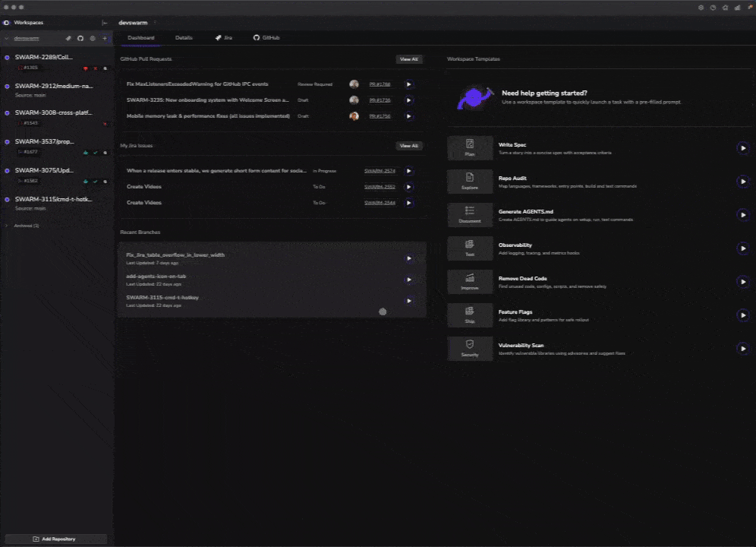Image resolution: width=756 pixels, height=547 pixels.
Task: Click the Ship icon tile for Feature Flags
Action: click(x=470, y=315)
